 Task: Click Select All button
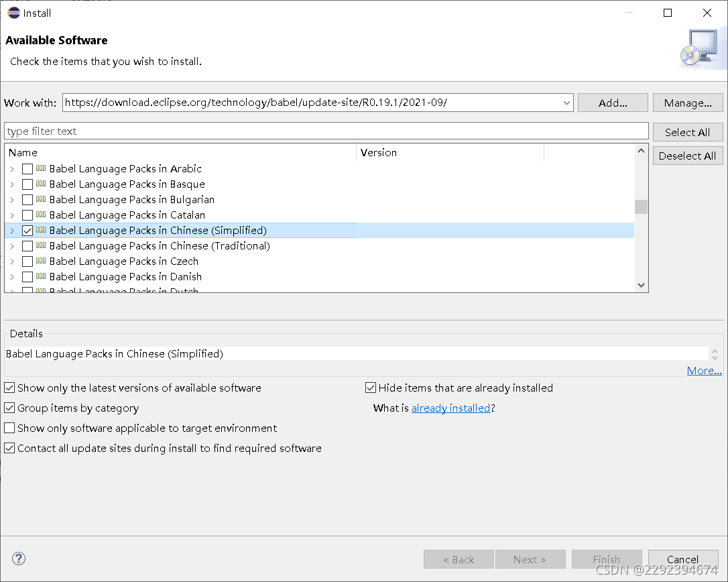pos(688,132)
